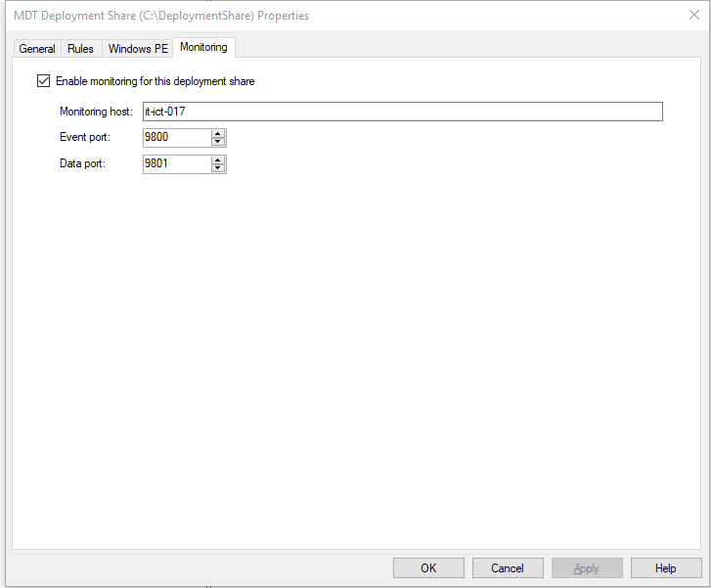Click the Apply button
This screenshot has height=588, width=711.
587,568
